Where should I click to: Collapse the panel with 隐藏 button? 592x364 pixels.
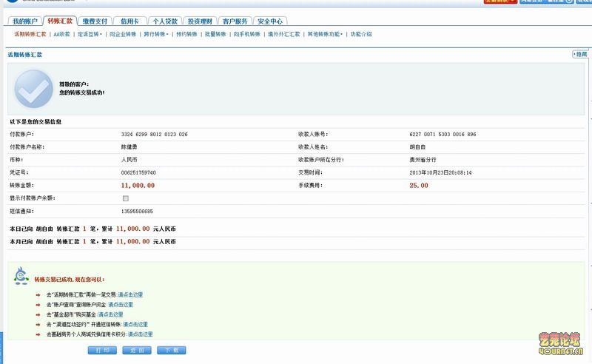tap(580, 55)
